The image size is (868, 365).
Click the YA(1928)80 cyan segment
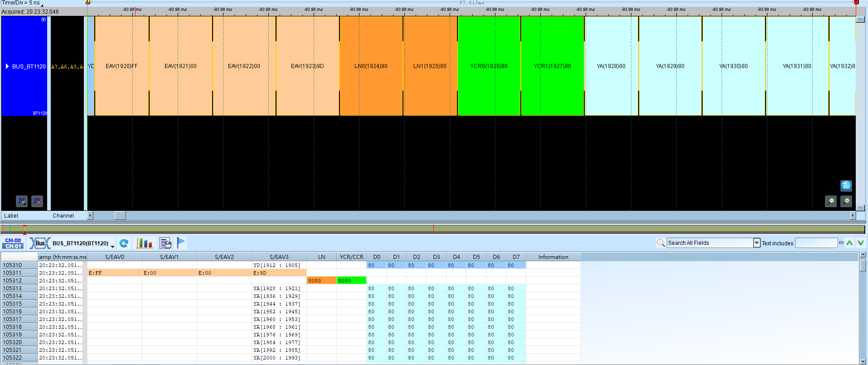pyautogui.click(x=611, y=66)
